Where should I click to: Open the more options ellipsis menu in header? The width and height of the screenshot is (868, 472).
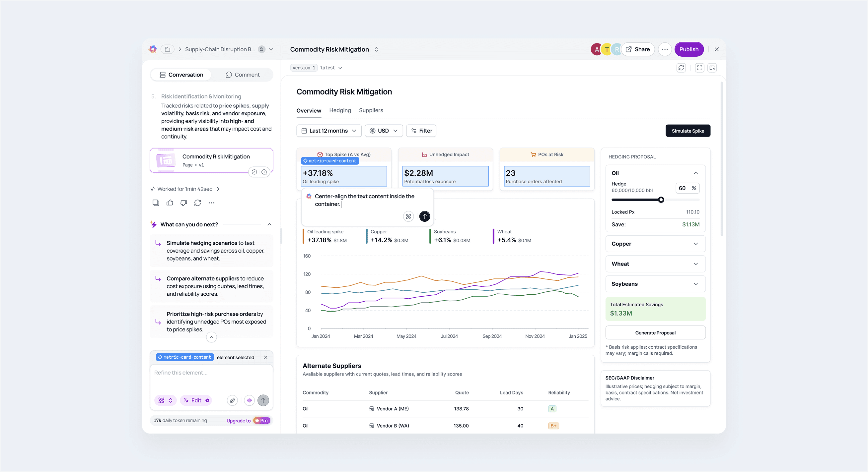[665, 49]
